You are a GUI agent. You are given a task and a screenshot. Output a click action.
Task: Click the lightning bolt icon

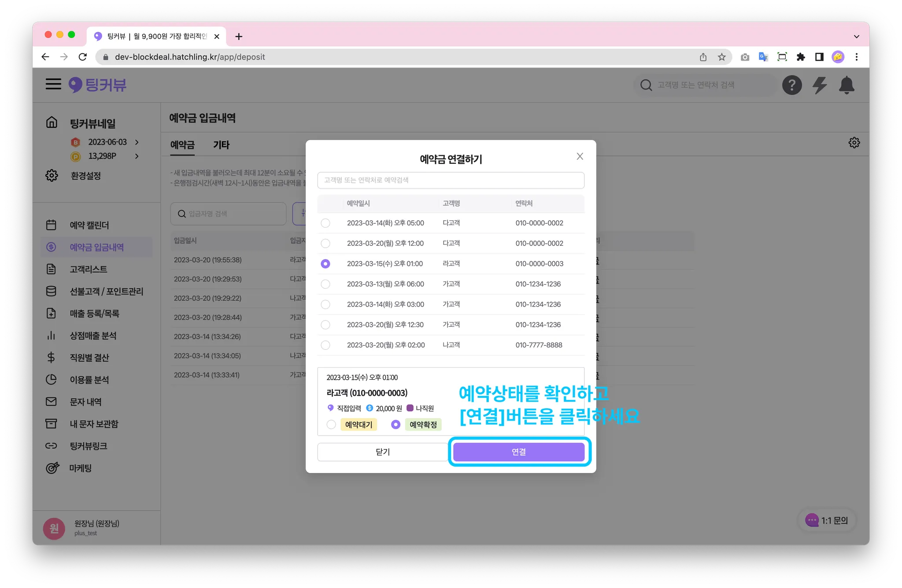(819, 85)
